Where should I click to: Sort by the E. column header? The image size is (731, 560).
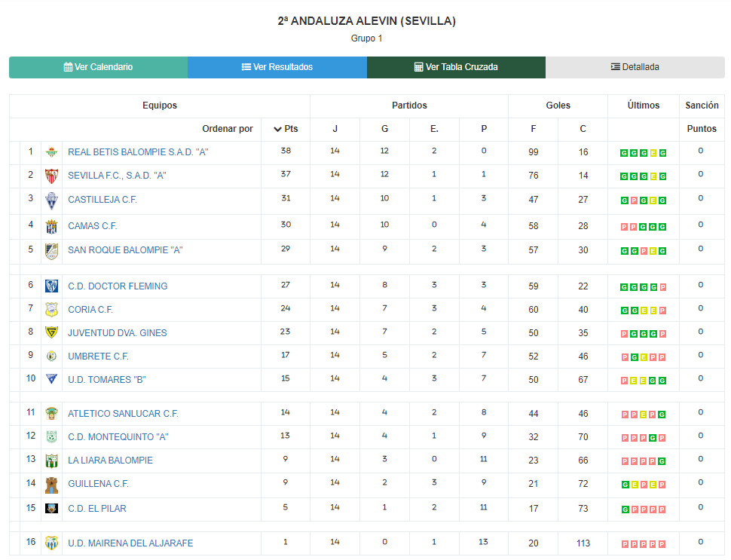point(434,129)
